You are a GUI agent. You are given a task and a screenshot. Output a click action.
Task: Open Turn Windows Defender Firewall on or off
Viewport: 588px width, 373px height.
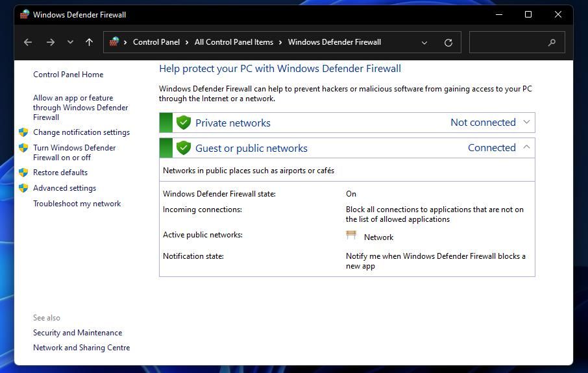(x=74, y=152)
